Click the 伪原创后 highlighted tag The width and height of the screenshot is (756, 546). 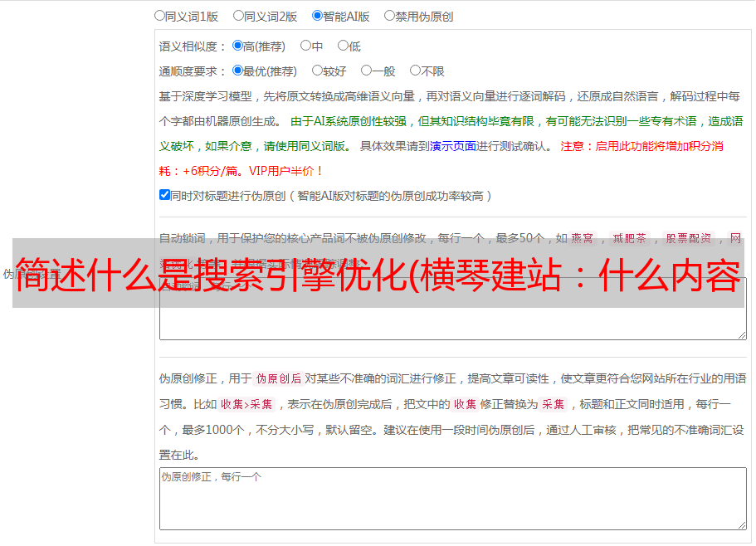pos(279,378)
